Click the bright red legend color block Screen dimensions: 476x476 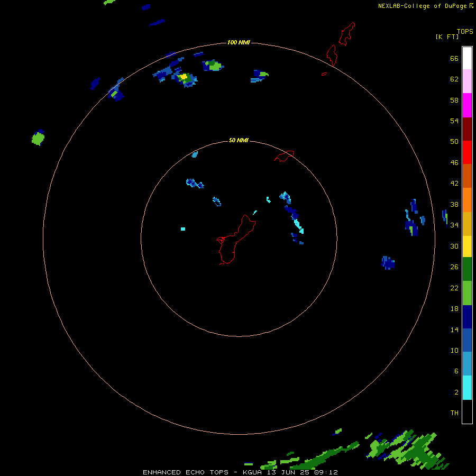467,152
